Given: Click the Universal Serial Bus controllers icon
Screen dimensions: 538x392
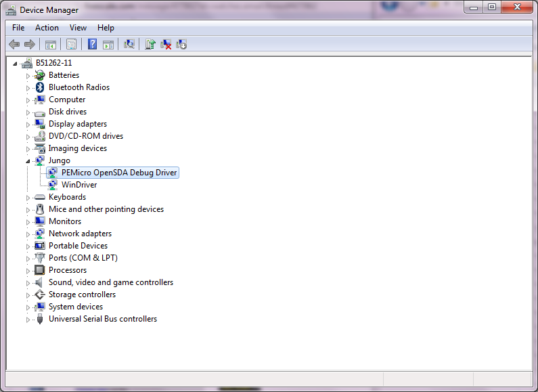Looking at the screenshot, I should click(40, 319).
